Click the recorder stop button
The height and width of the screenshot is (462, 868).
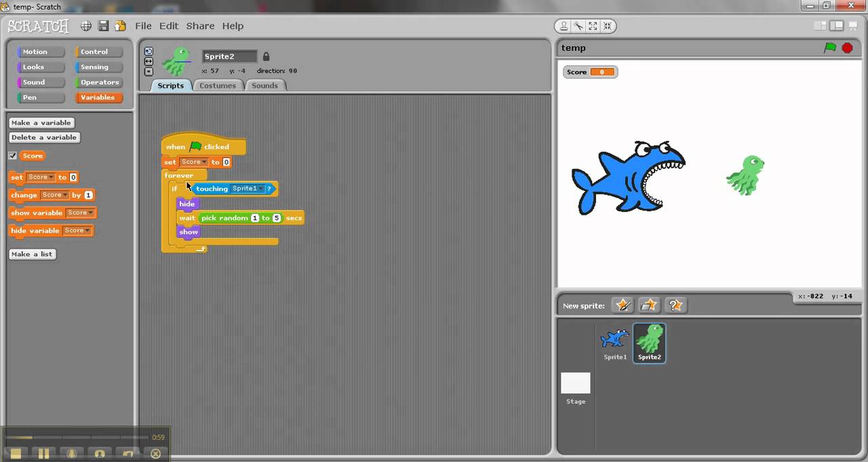[16, 454]
